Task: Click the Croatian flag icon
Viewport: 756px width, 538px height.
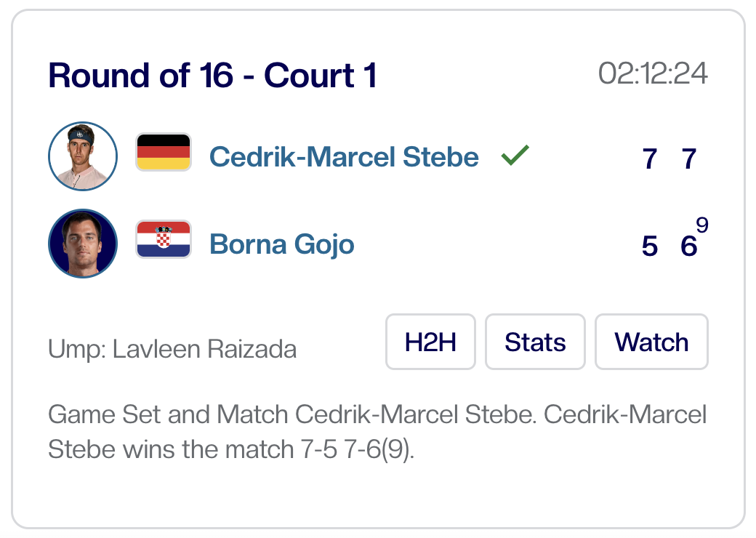Action: 164,240
